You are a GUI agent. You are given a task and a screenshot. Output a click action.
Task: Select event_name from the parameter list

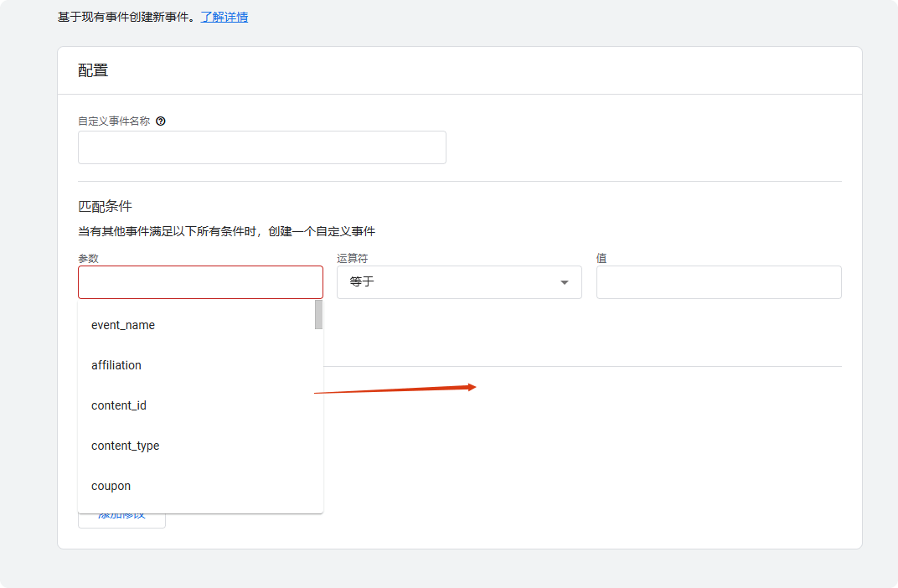tap(123, 325)
